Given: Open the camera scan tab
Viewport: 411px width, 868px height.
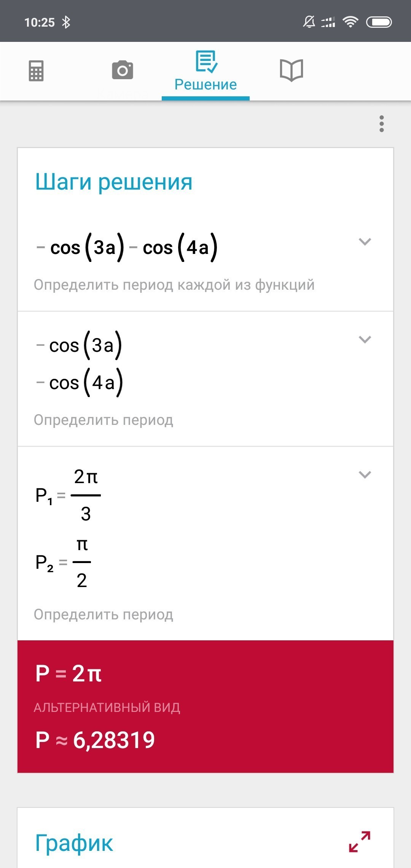Looking at the screenshot, I should click(123, 70).
